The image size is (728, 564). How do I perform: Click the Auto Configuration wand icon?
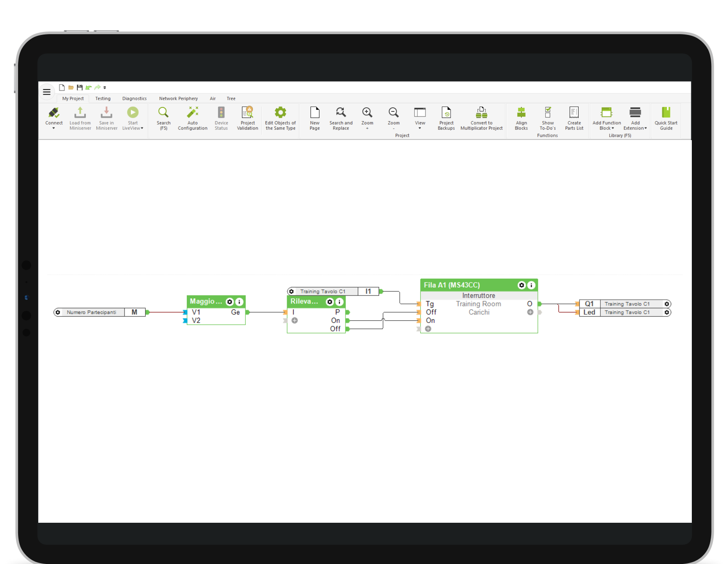[192, 113]
